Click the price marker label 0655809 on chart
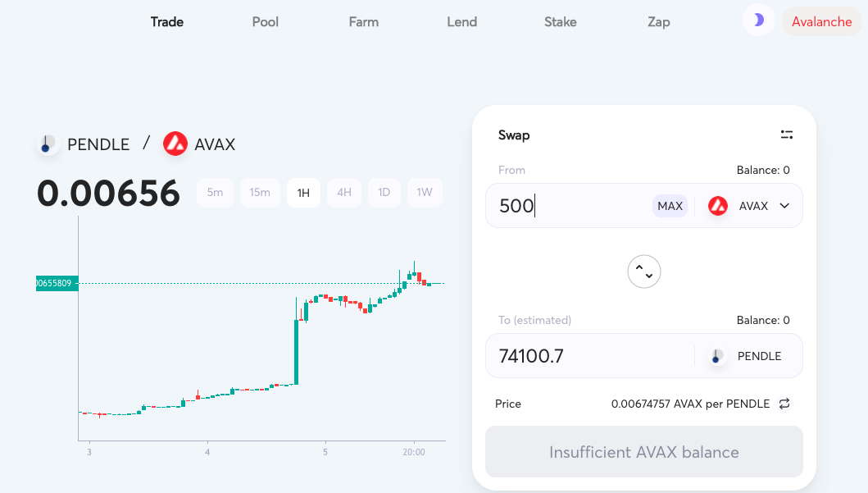The image size is (868, 493). coord(57,283)
